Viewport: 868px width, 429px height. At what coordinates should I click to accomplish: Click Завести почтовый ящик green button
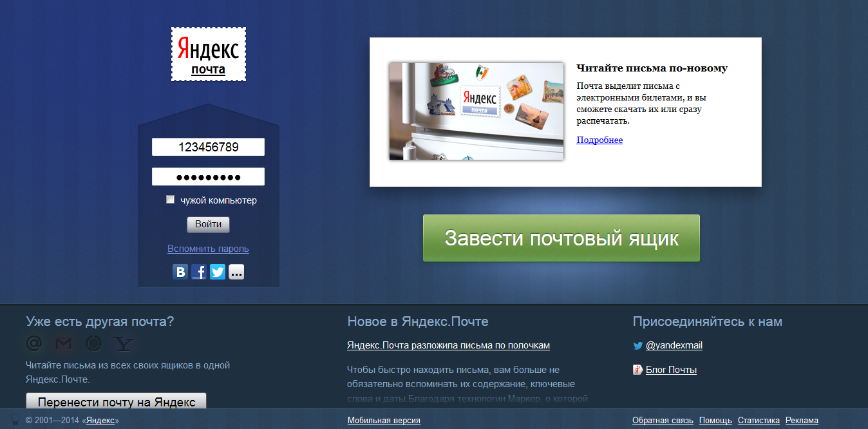(x=561, y=238)
